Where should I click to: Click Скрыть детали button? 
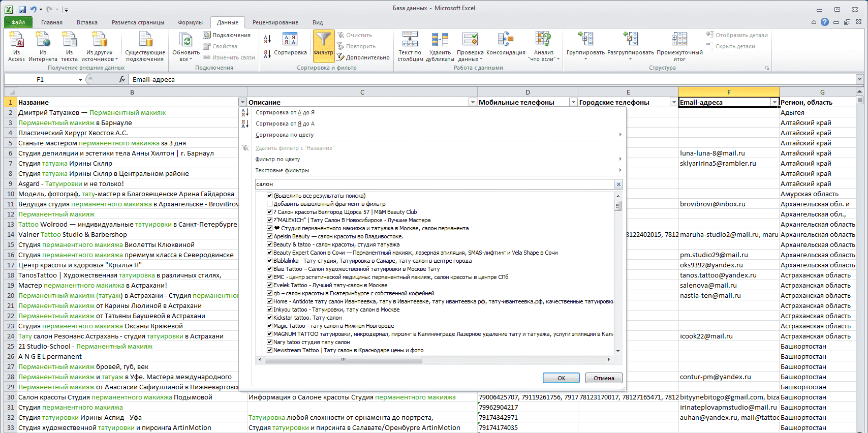[x=730, y=46]
